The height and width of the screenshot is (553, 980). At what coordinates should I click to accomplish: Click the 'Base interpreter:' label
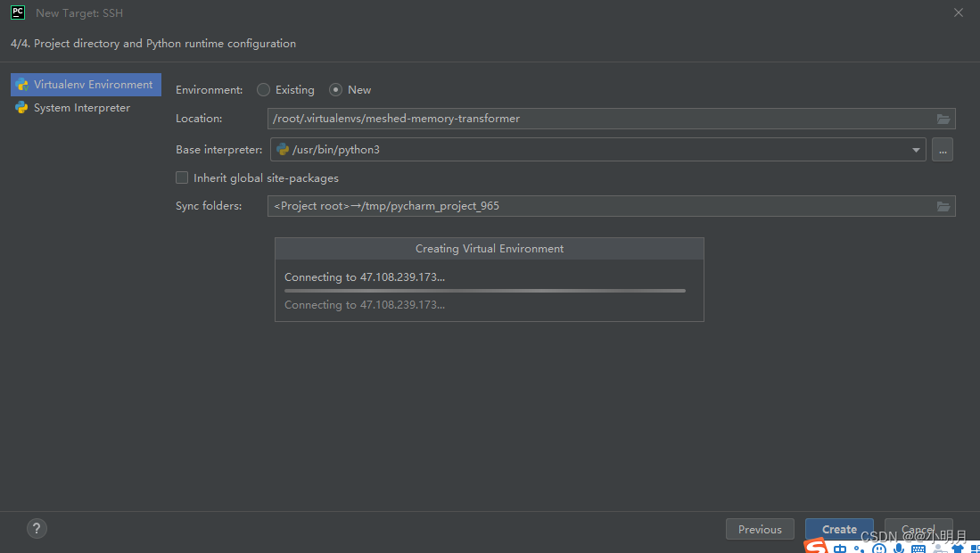coord(219,150)
